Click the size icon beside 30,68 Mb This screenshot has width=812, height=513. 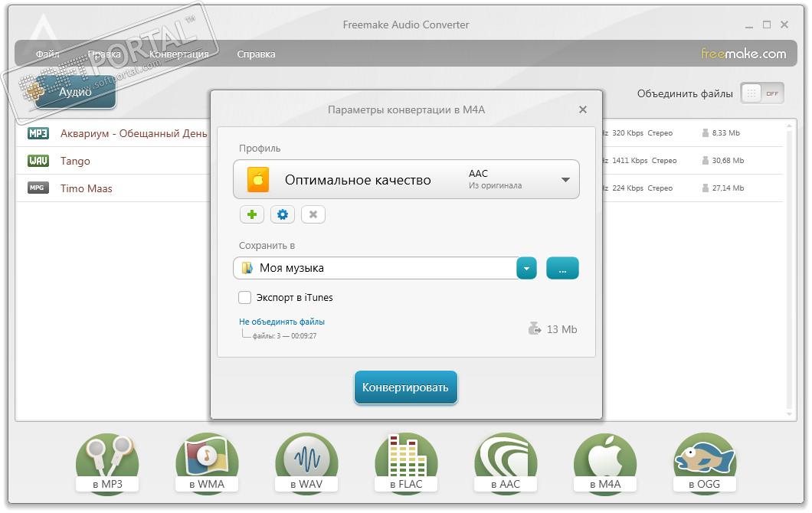[x=706, y=161]
